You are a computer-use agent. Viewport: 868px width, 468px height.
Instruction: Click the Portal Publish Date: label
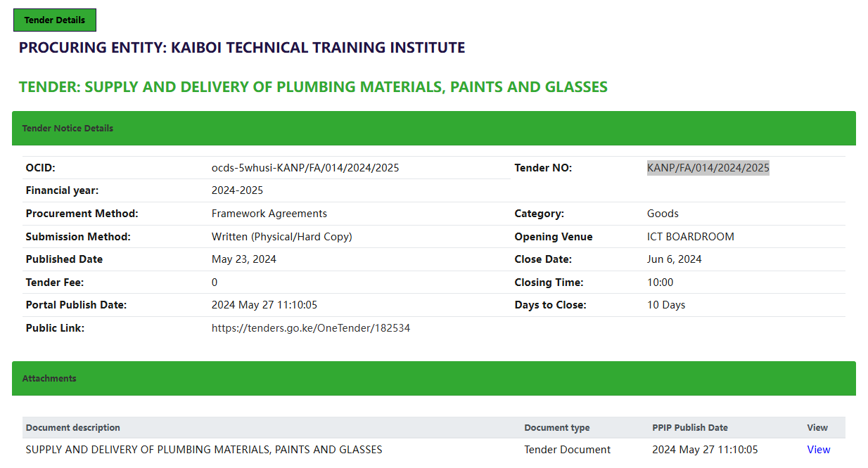click(76, 305)
